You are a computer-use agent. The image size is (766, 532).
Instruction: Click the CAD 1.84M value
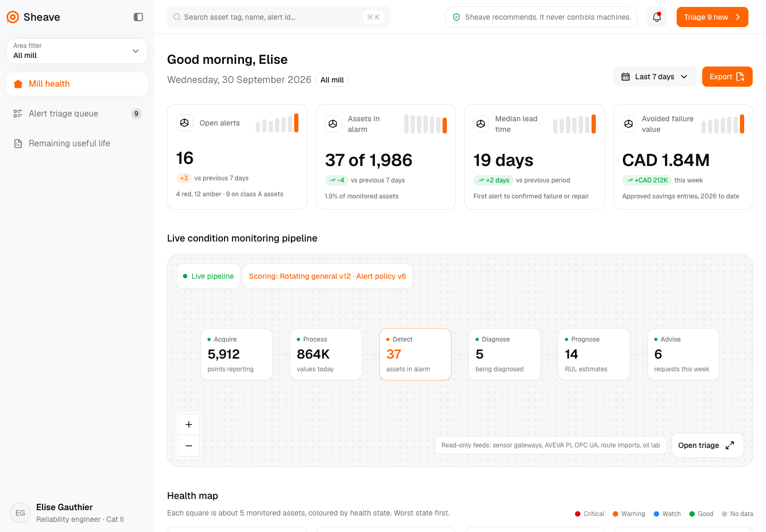666,160
